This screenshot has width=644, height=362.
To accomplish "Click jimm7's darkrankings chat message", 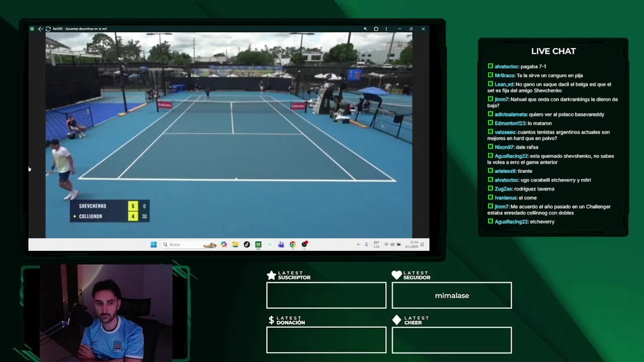I will (552, 103).
